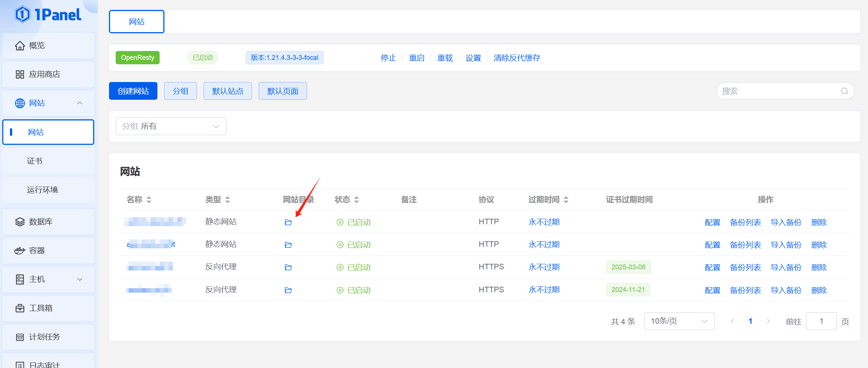Open 计划任务 via its calendar icon
The width and height of the screenshot is (868, 368).
(x=20, y=337)
